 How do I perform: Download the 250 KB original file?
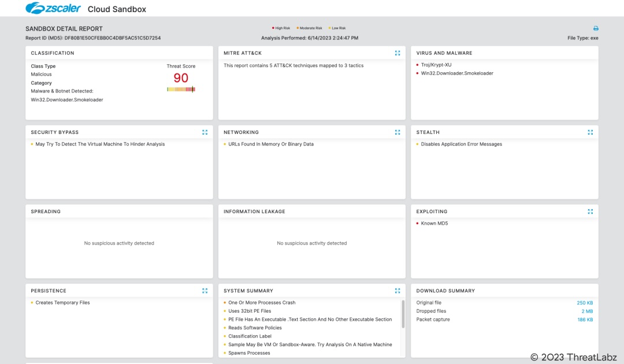[x=585, y=303]
